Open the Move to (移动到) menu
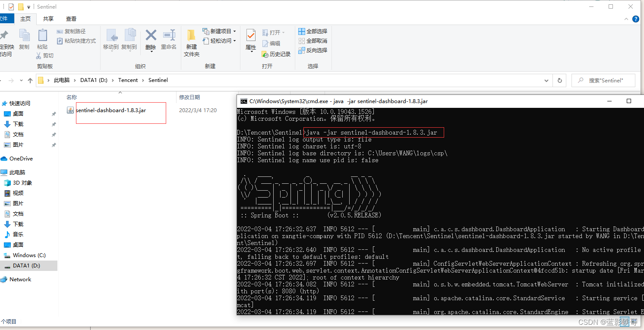 coord(111,40)
